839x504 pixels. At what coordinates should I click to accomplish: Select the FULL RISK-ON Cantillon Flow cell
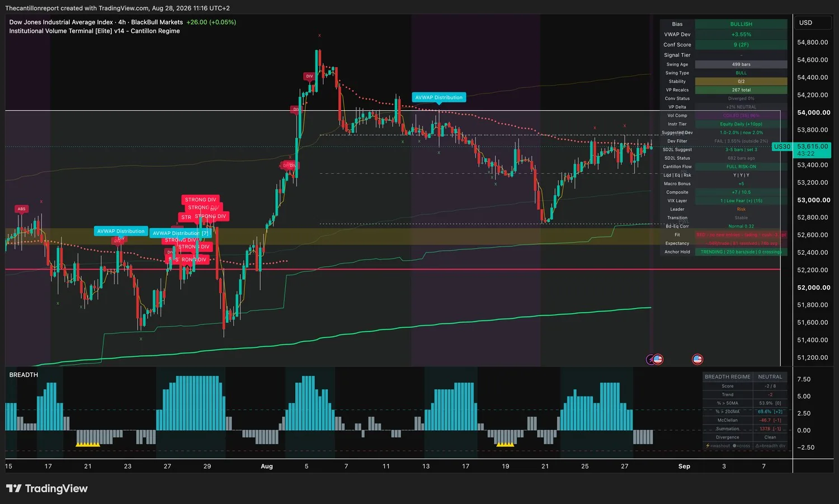[x=741, y=167]
